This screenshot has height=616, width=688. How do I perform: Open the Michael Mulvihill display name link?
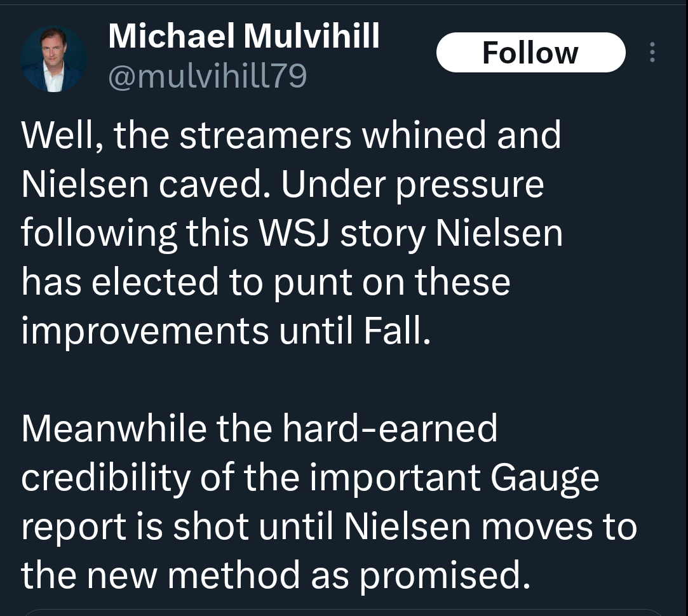point(243,36)
